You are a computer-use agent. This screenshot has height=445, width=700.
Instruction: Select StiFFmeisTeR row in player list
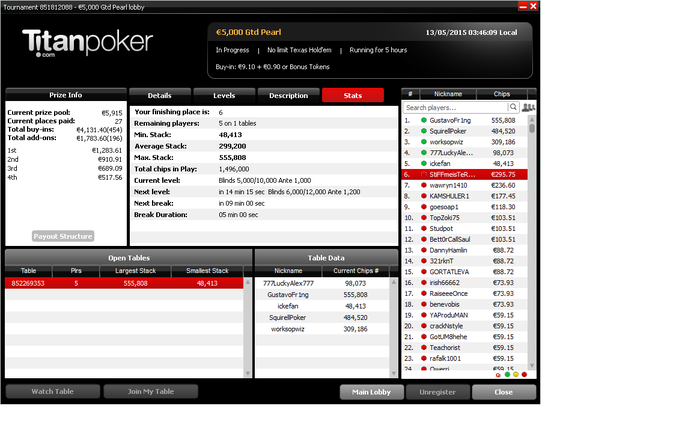click(465, 175)
